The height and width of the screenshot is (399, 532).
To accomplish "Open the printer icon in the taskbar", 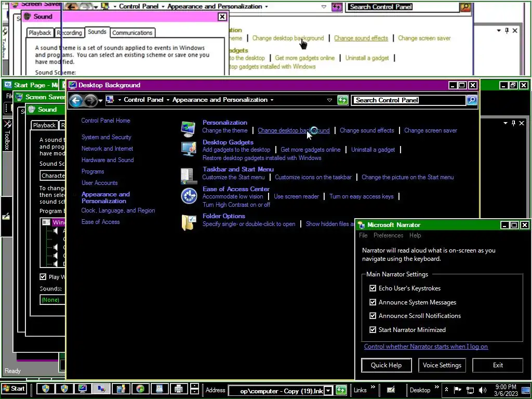I will click(x=179, y=389).
